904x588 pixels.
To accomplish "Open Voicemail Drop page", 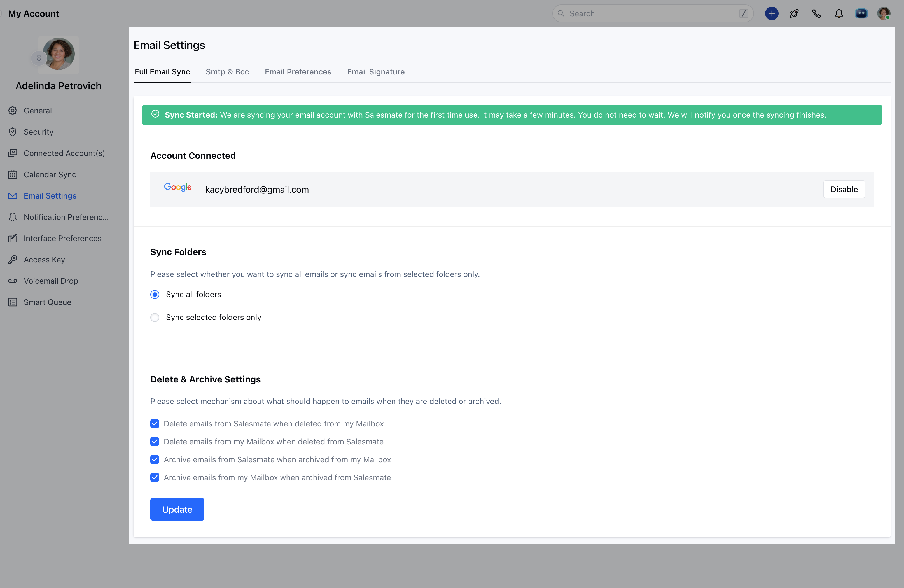I will click(x=50, y=281).
